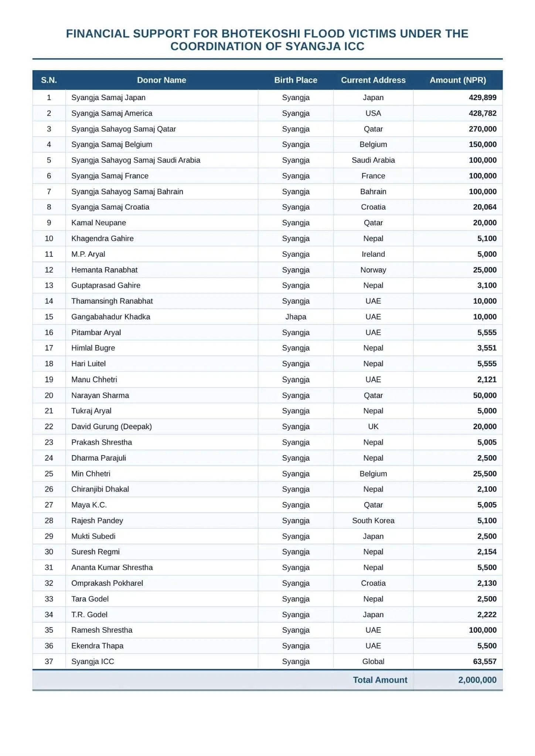Click the Birth Place column header
Image resolution: width=535 pixels, height=756 pixels.
pos(296,80)
